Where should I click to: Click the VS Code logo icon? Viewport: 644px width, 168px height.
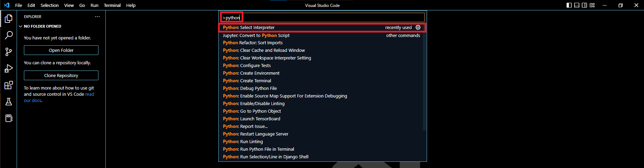(7, 5)
